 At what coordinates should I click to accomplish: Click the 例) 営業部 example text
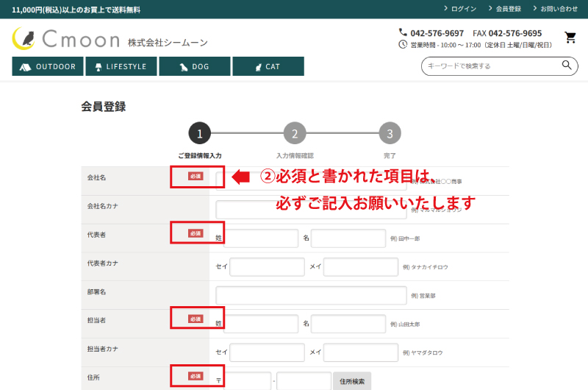click(x=423, y=296)
